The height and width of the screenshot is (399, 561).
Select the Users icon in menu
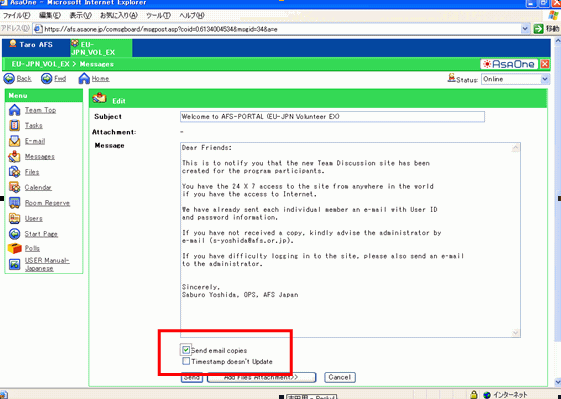point(14,218)
